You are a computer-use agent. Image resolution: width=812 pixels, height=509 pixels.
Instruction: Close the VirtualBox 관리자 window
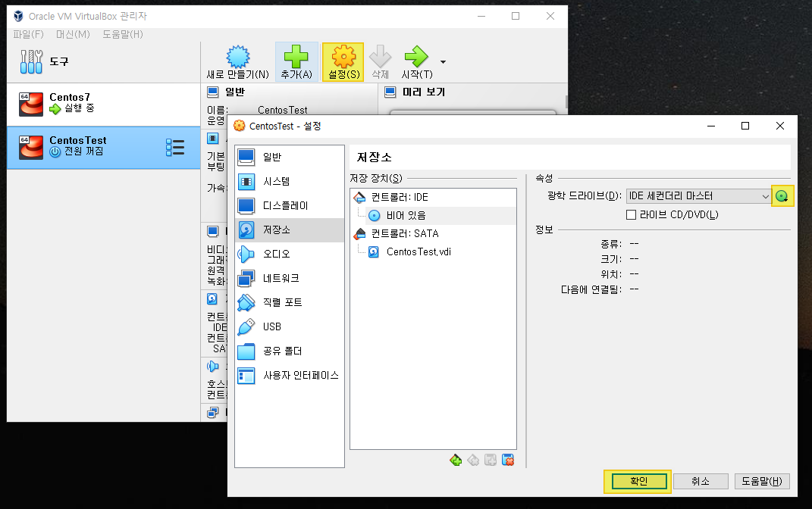click(550, 16)
